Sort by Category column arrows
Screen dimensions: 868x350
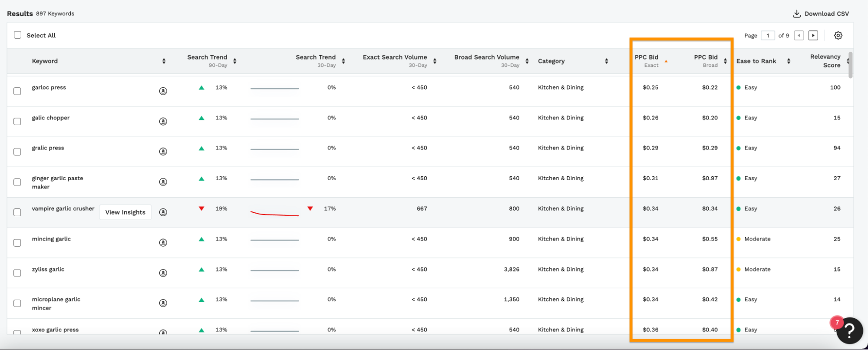tap(606, 61)
